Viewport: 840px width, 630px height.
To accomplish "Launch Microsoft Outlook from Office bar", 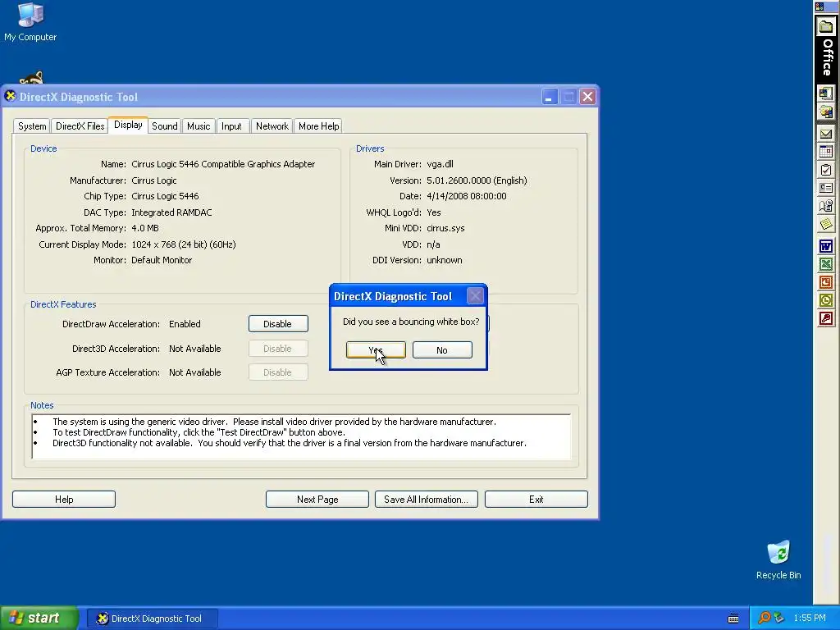I will 826,300.
